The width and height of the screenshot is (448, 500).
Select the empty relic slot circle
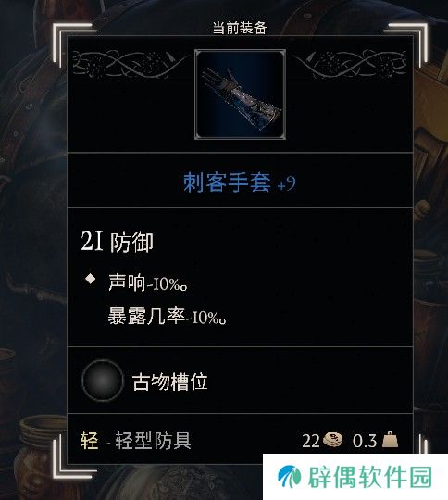click(103, 381)
